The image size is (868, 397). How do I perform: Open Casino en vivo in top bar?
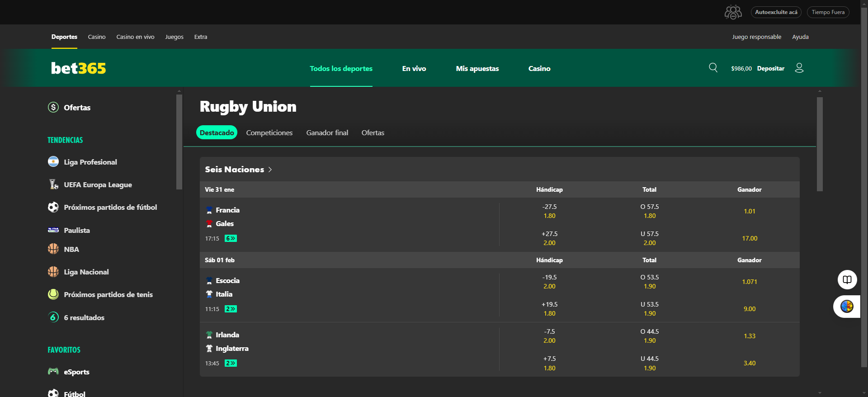[x=135, y=37]
